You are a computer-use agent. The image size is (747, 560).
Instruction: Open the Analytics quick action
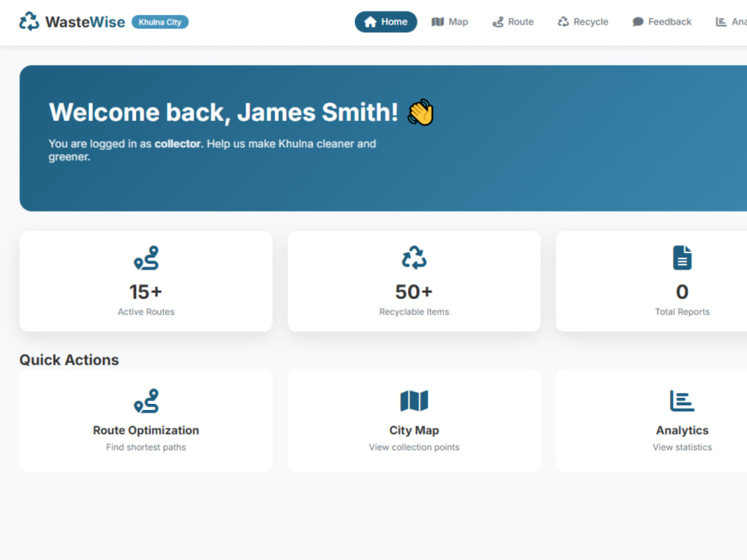point(651,421)
